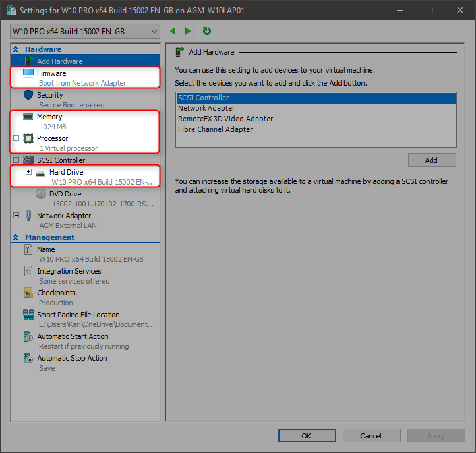Confirm with the OK button

point(307,436)
